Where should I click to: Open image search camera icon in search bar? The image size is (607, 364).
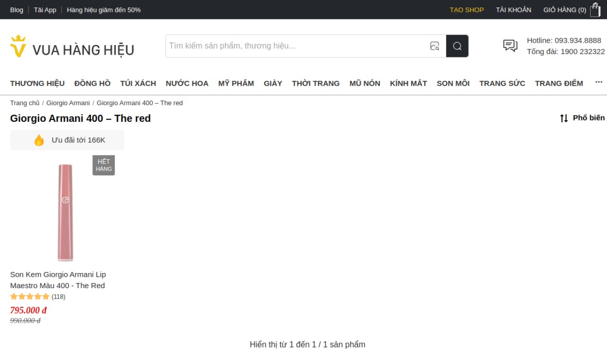(434, 46)
